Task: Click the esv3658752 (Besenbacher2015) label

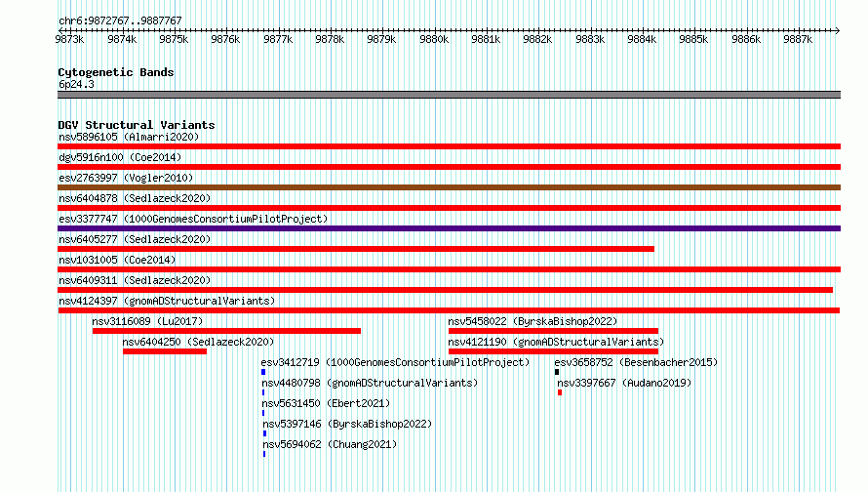Action: pyautogui.click(x=636, y=362)
